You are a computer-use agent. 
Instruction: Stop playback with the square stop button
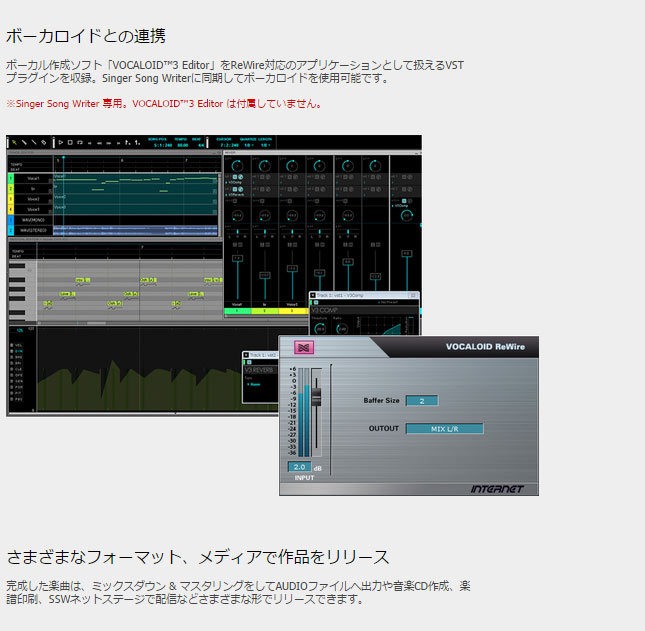pyautogui.click(x=70, y=142)
